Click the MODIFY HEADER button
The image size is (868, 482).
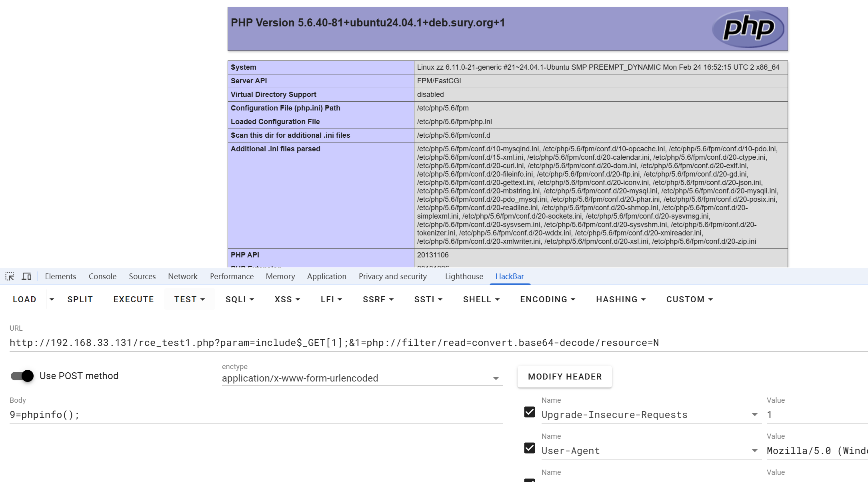click(x=564, y=377)
